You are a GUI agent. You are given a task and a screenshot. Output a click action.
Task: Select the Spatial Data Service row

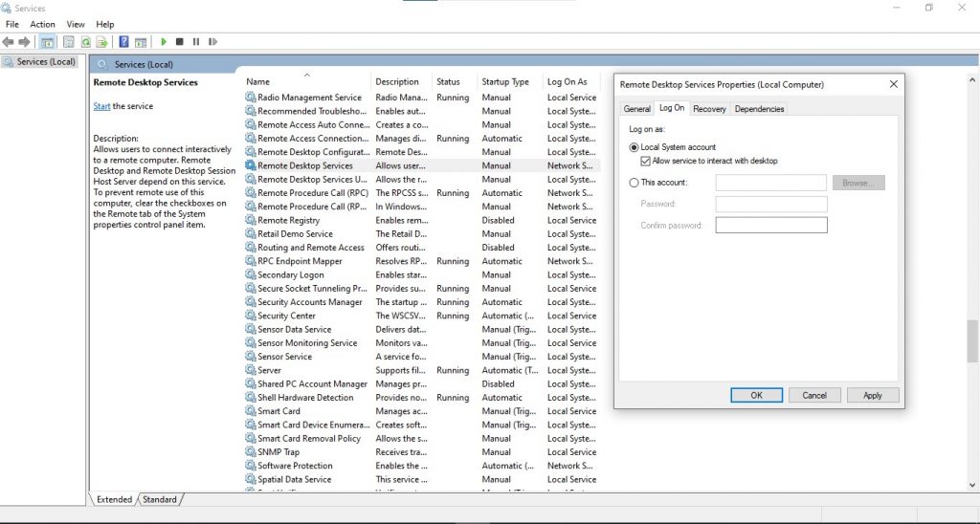pyautogui.click(x=421, y=479)
